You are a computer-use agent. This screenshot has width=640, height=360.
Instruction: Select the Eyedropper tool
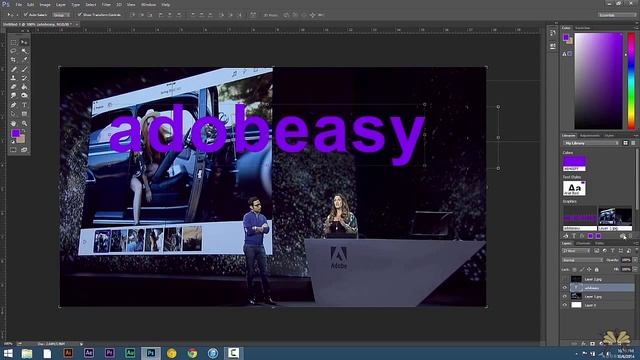tap(24, 60)
